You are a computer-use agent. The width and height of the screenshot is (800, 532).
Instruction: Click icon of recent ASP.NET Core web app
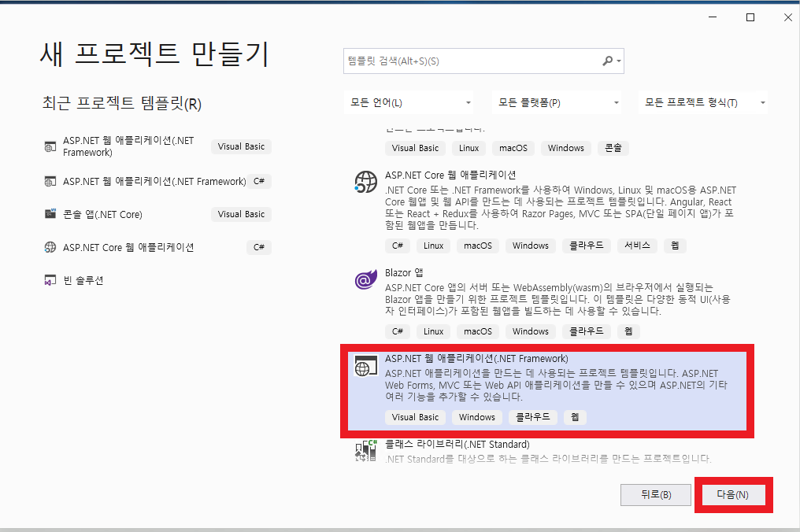50,247
